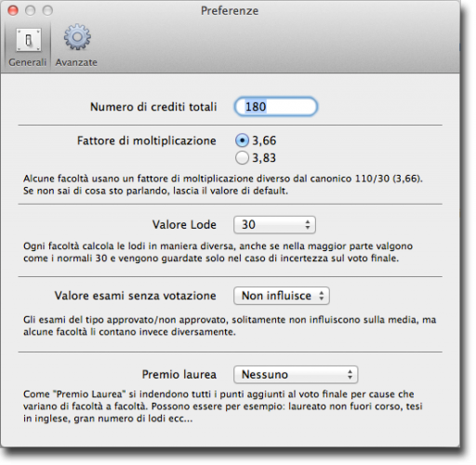Switch to the Avanzate tab label
This screenshot has width=476, height=465.
point(76,62)
